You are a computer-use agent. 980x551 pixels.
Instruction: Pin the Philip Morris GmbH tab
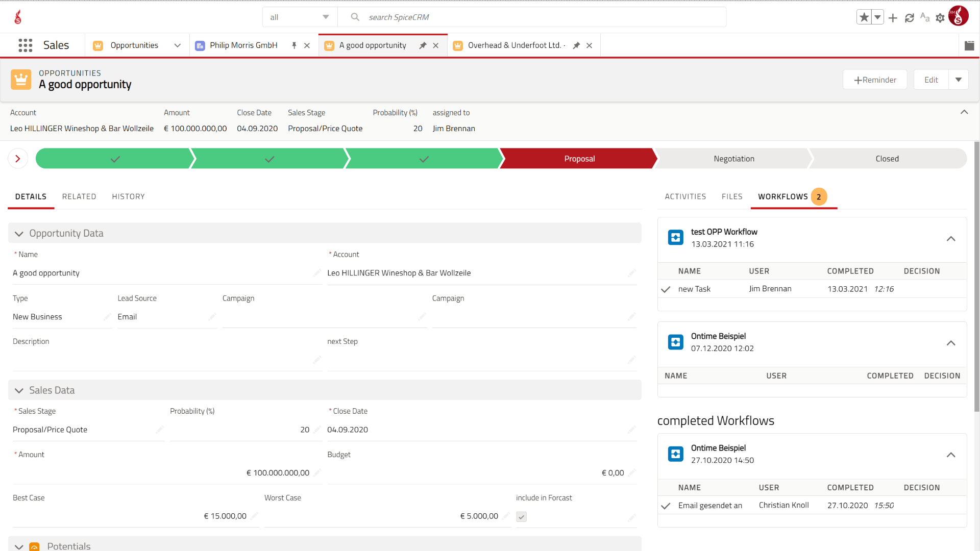[x=294, y=45]
